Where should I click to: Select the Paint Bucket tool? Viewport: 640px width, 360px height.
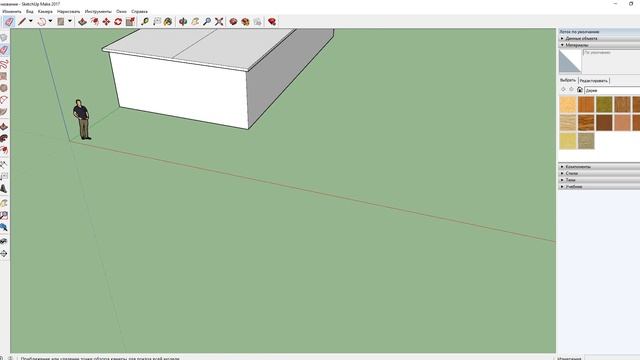click(168, 22)
